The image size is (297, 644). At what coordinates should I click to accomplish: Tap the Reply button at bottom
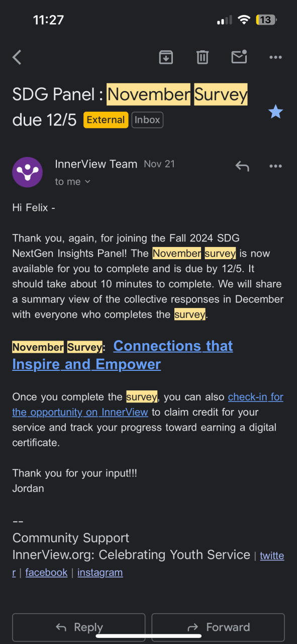coord(79,627)
